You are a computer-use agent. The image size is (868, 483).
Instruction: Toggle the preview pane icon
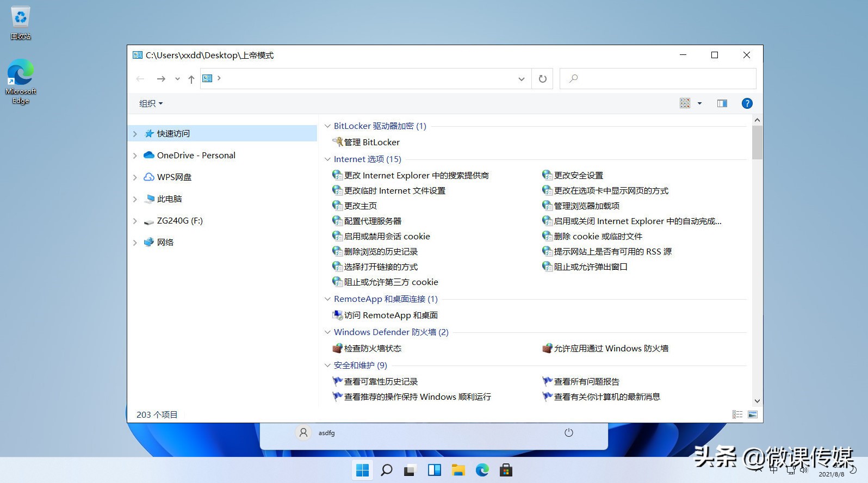(722, 103)
